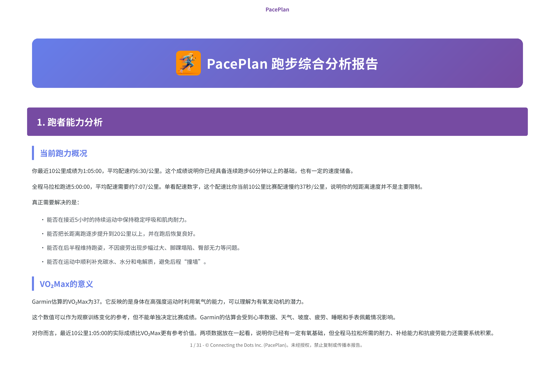Click paragraph starting '这个数值可以作为观察训练变化的参考'

[214, 317]
